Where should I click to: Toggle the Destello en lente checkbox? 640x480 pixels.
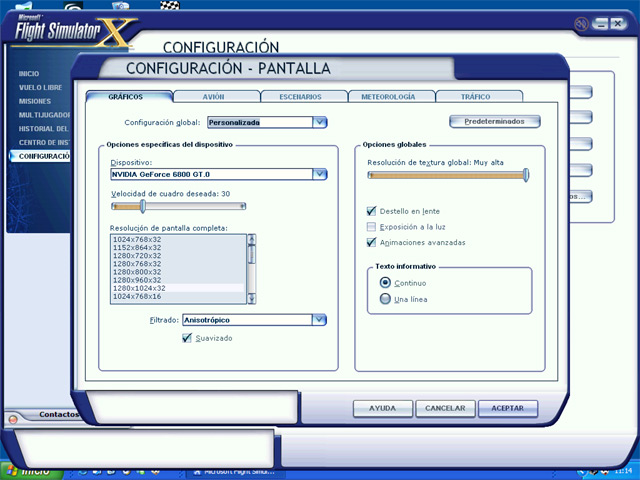pyautogui.click(x=372, y=211)
